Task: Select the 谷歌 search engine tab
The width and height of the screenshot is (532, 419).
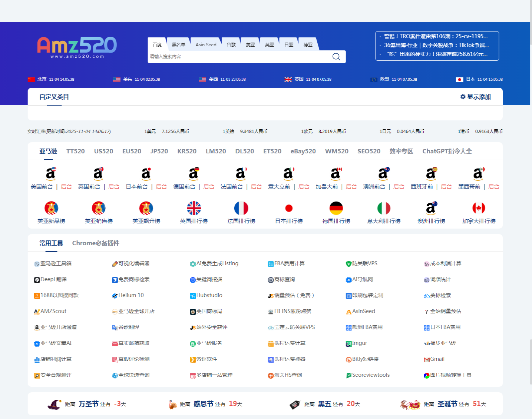Action: coord(231,44)
